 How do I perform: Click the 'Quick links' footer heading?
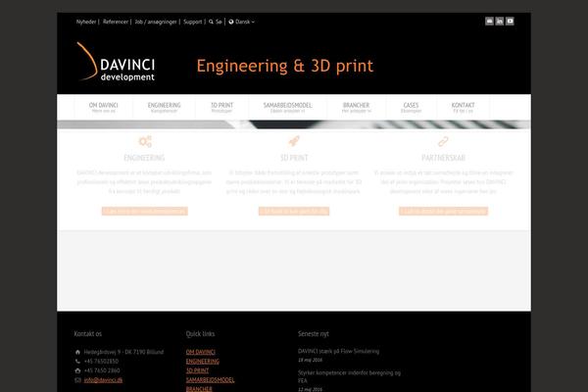click(x=200, y=333)
